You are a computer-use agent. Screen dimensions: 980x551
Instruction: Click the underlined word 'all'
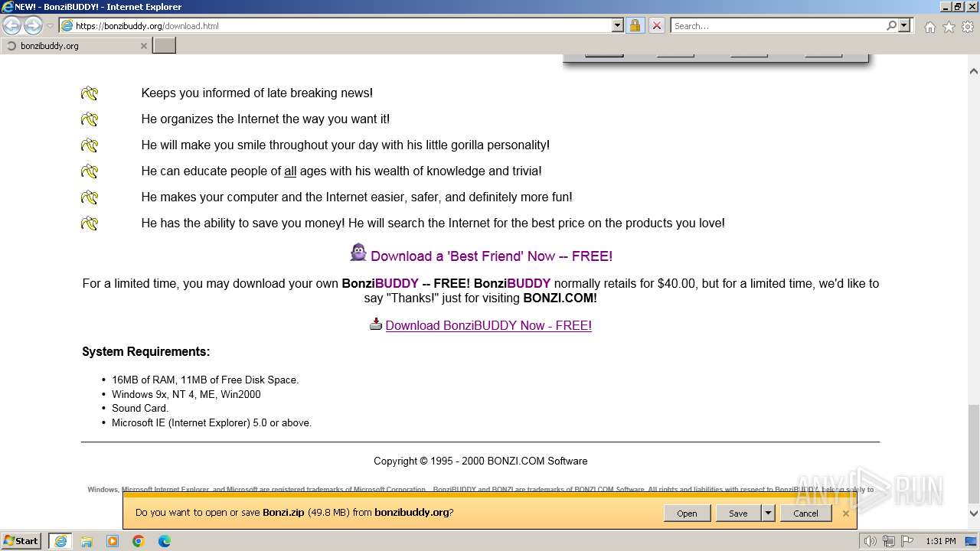pyautogui.click(x=290, y=171)
